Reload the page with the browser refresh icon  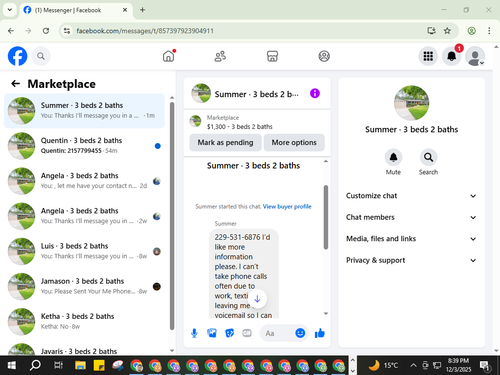click(46, 31)
